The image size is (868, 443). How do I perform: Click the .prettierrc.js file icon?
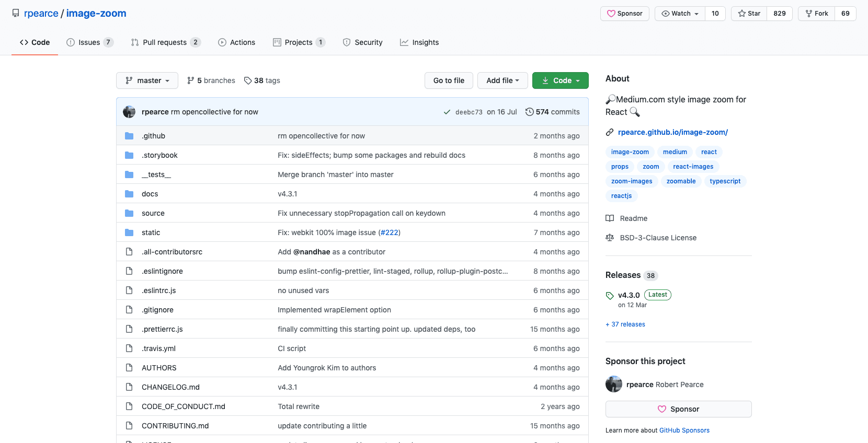[x=129, y=329]
